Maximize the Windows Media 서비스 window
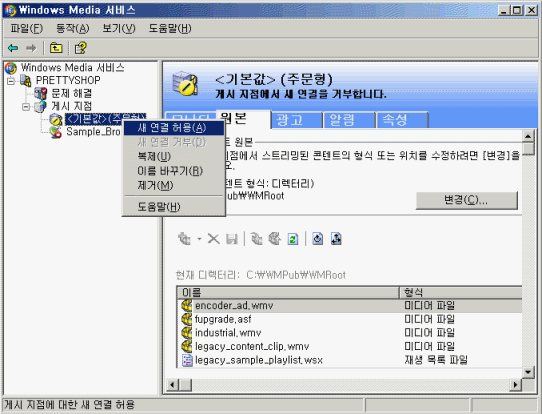The width and height of the screenshot is (542, 414). 517,10
